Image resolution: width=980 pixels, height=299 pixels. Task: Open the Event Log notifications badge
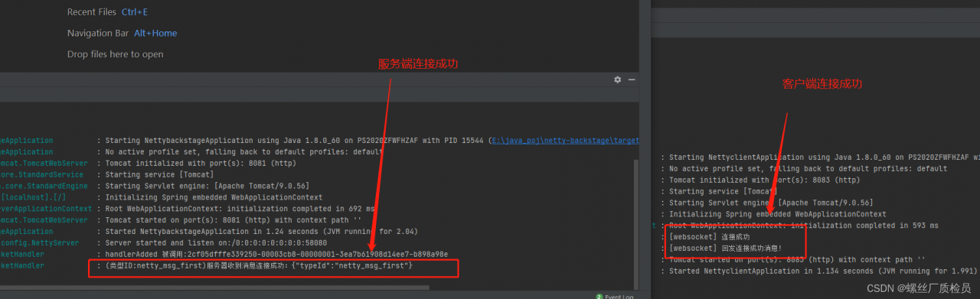[614, 296]
